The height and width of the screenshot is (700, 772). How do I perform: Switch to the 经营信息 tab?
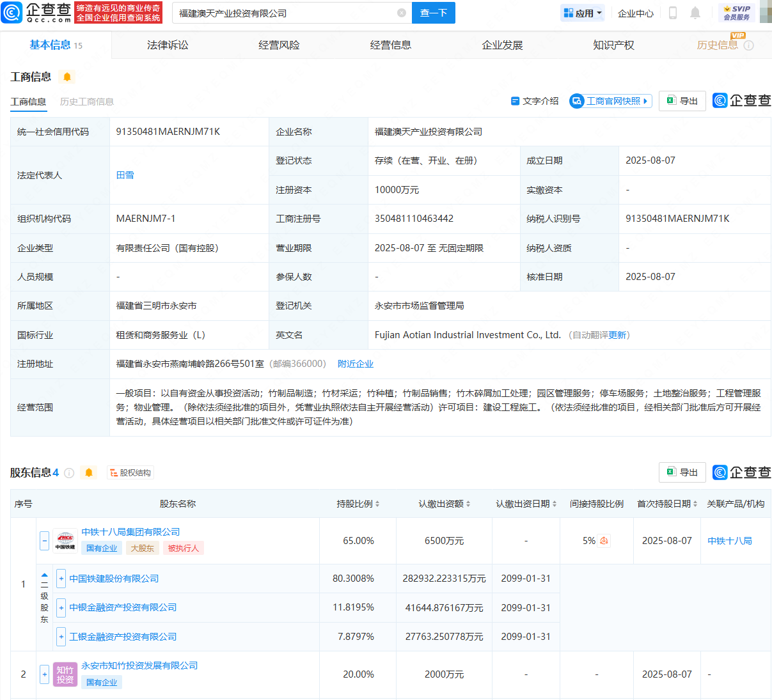coord(390,45)
